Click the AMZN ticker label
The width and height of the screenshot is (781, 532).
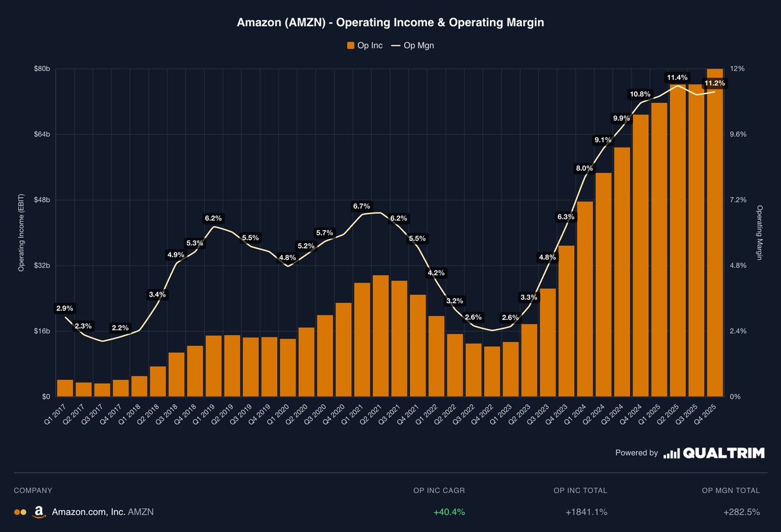[x=141, y=512]
